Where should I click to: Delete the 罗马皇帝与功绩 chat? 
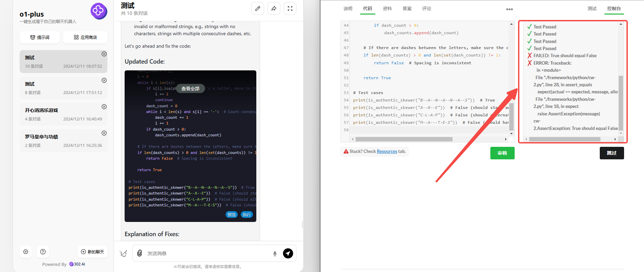pyautogui.click(x=104, y=133)
